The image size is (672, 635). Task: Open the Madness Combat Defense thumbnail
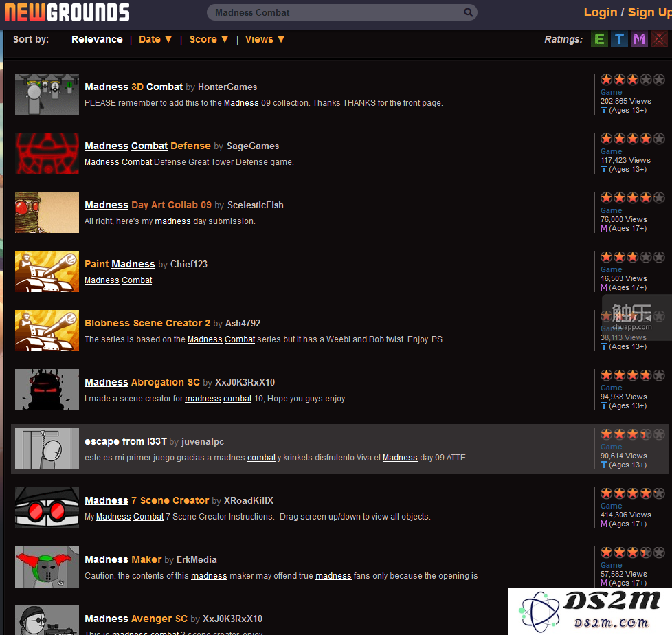(x=47, y=153)
